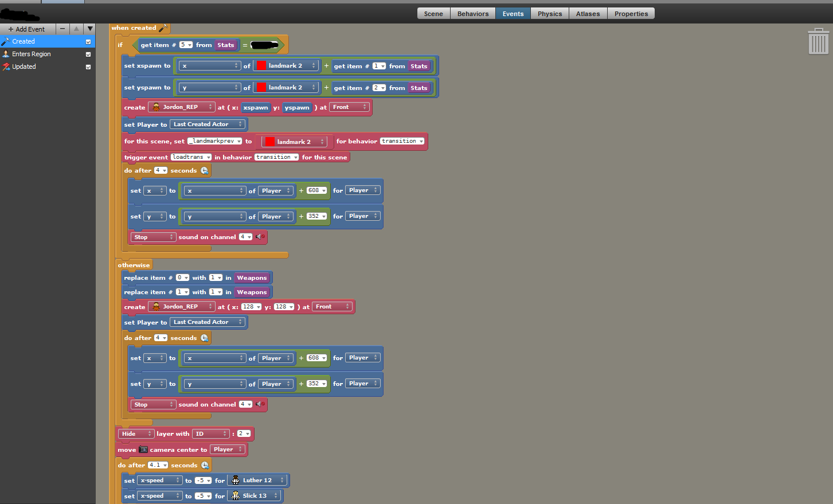This screenshot has height=504, width=833.
Task: Expand the '_landmarkprev' attribute dropdown
Action: tap(214, 141)
